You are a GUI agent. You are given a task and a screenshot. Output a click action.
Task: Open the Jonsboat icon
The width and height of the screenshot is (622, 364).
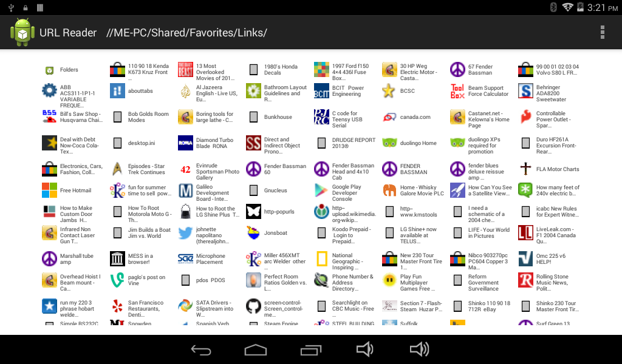point(253,233)
